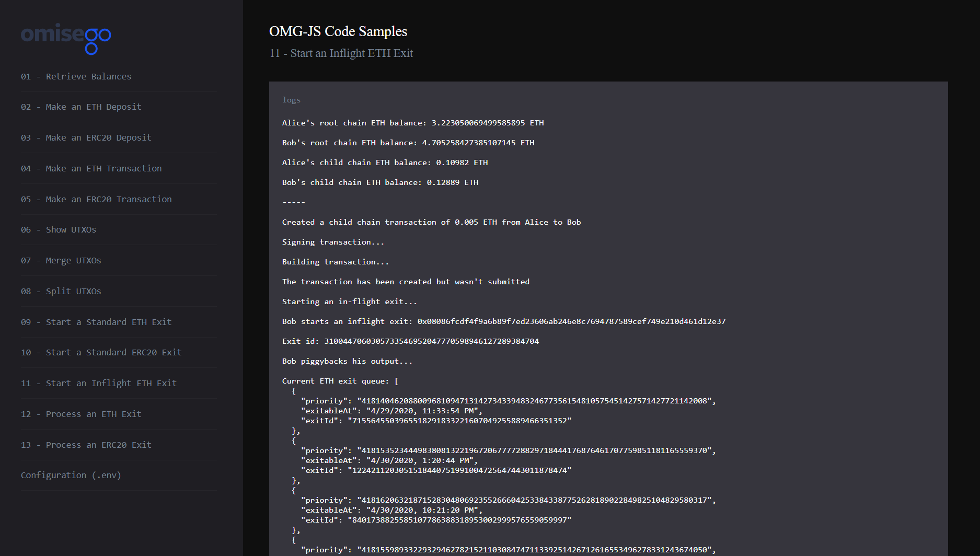Click the subtitle '11 - Start an Inflight ETH Exit'
This screenshot has width=980, height=556.
point(341,53)
